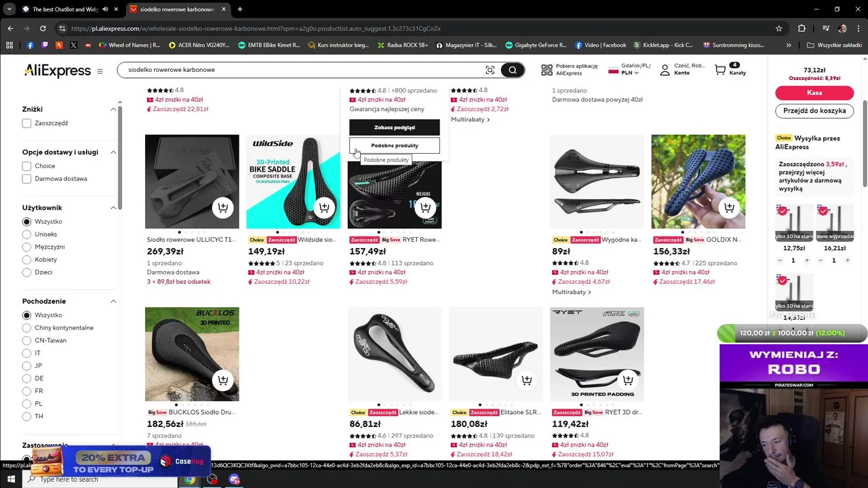Click the black search magnifier button
This screenshot has height=488, width=868.
[x=512, y=70]
